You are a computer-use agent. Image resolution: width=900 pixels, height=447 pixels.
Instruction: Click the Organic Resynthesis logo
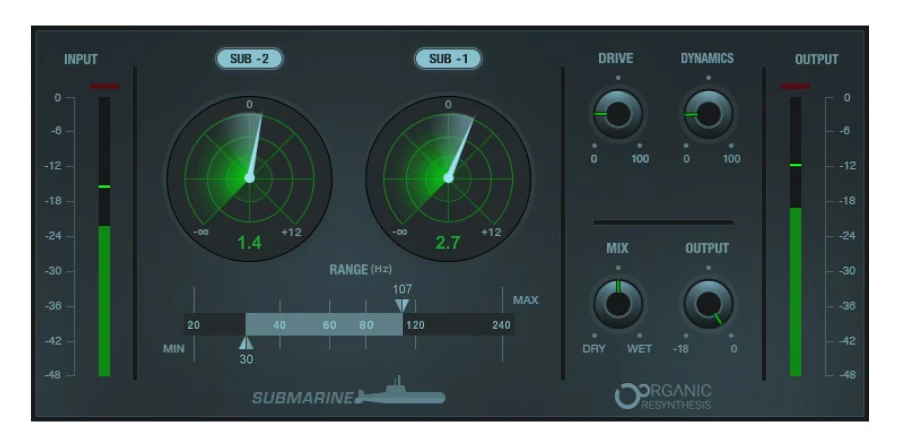point(663,397)
